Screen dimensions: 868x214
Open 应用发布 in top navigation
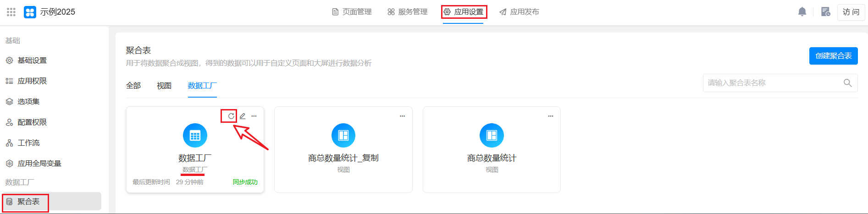point(519,12)
